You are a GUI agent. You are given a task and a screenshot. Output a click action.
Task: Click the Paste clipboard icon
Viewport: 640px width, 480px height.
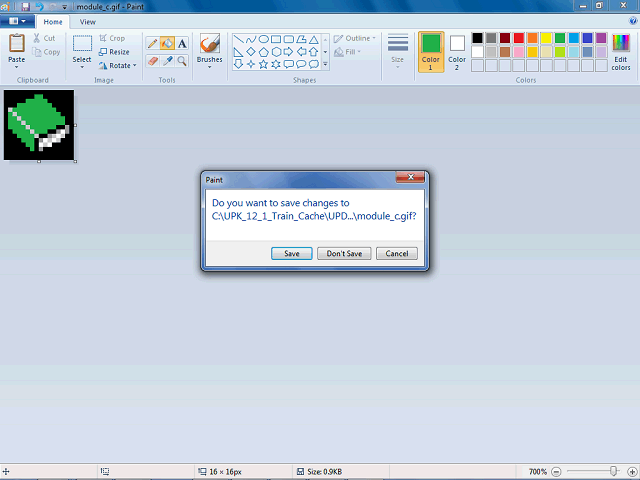pyautogui.click(x=17, y=43)
